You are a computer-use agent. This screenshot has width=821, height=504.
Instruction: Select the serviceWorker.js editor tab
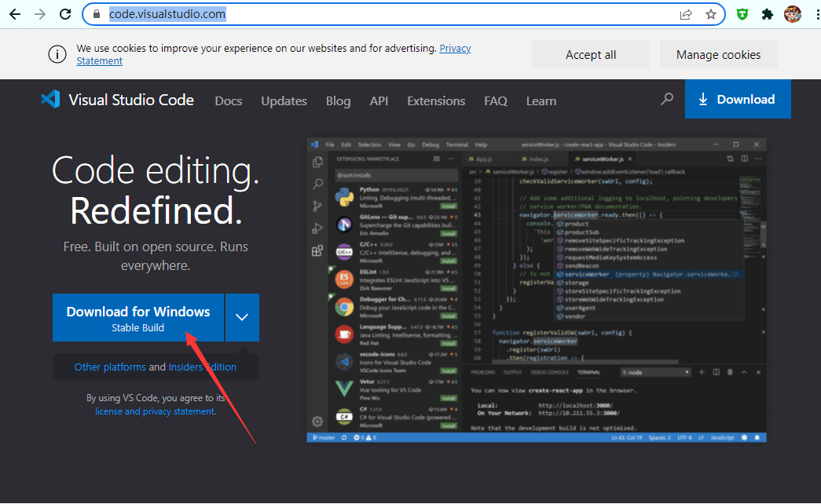coord(603,159)
